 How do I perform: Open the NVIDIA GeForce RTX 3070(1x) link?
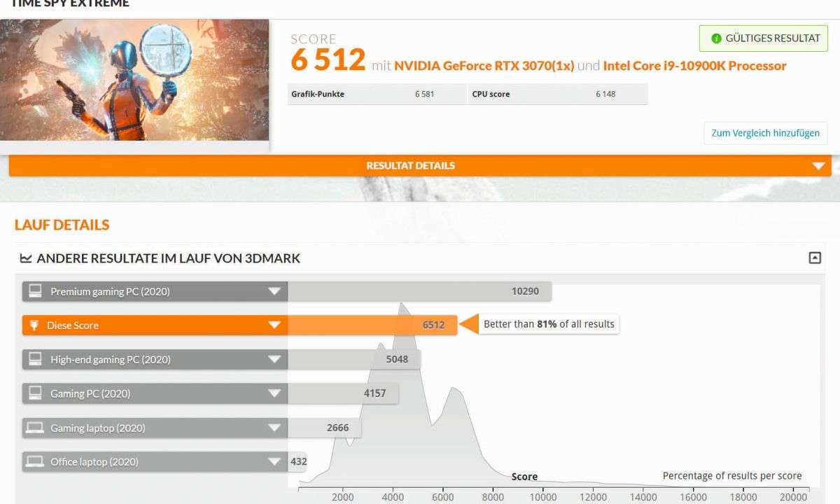(x=484, y=66)
